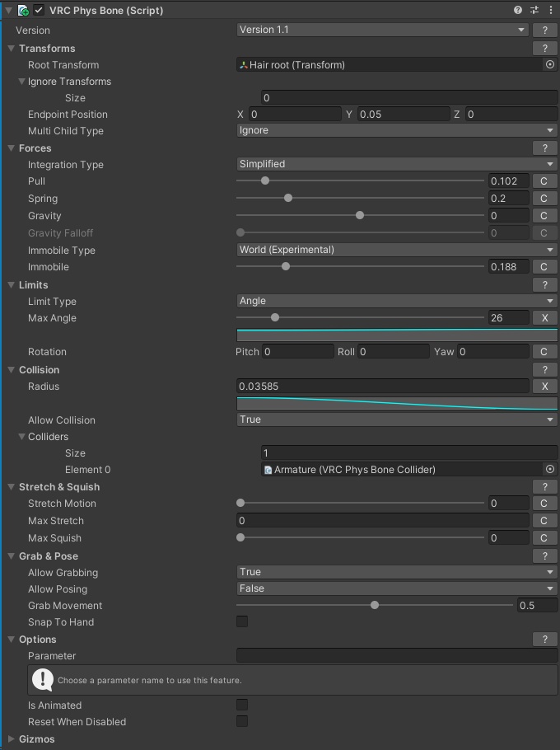Toggle the curve button next to Pull

click(x=544, y=181)
